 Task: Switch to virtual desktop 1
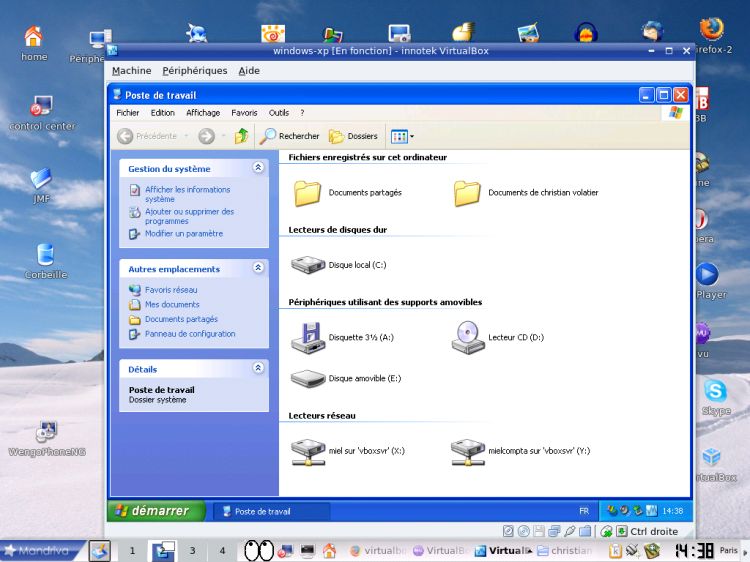coord(132,551)
